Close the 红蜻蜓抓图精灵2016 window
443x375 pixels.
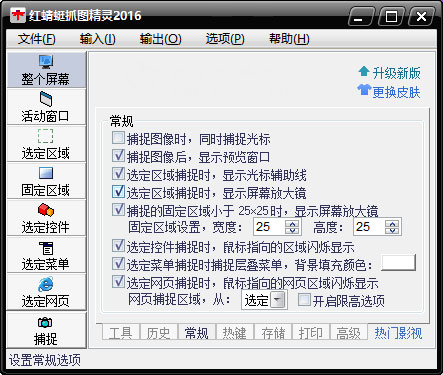tap(421, 16)
